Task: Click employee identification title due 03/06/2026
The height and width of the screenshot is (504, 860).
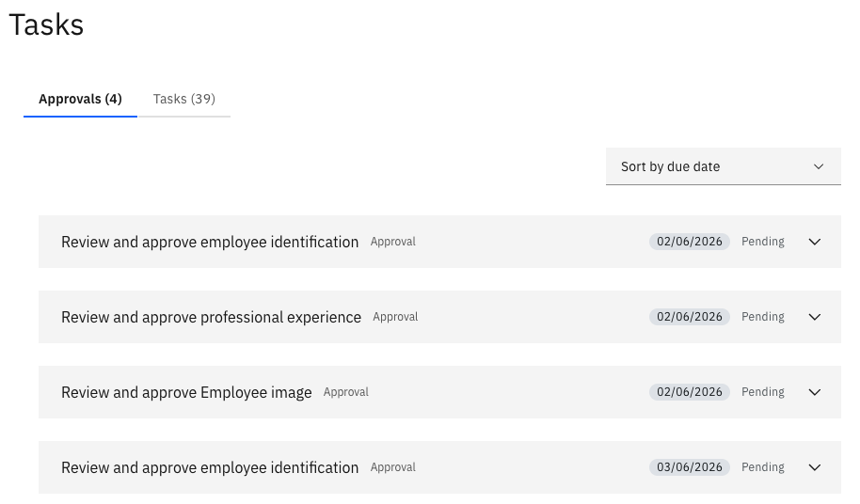Action: click(210, 467)
